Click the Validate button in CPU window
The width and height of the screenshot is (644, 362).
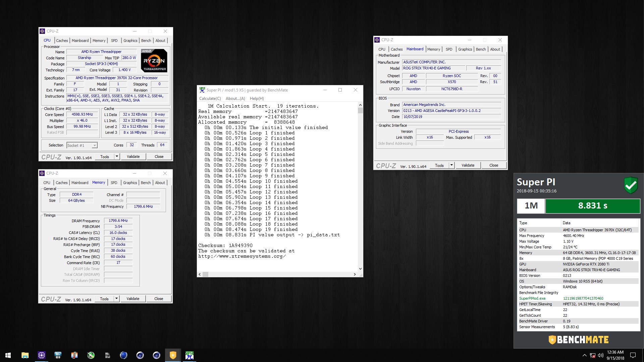coord(133,157)
